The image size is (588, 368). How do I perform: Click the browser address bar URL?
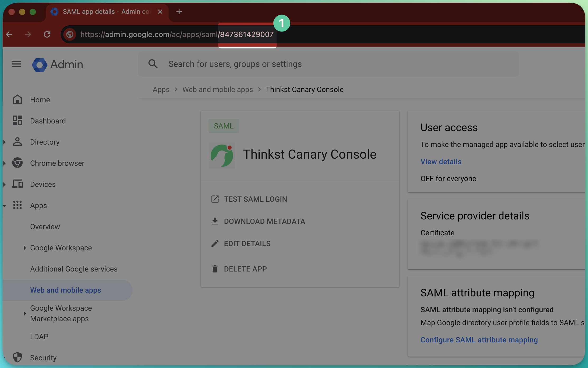(x=177, y=34)
